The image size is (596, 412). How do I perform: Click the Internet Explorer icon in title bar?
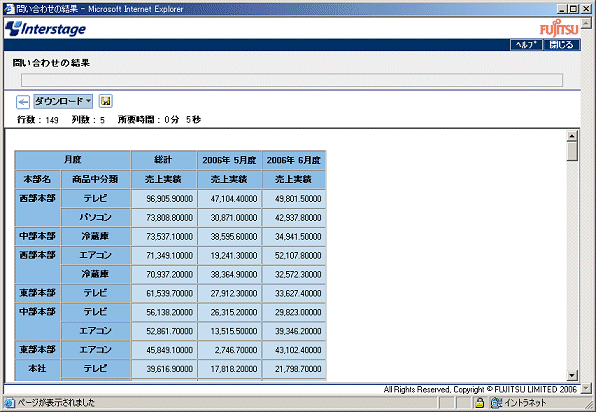[9, 9]
